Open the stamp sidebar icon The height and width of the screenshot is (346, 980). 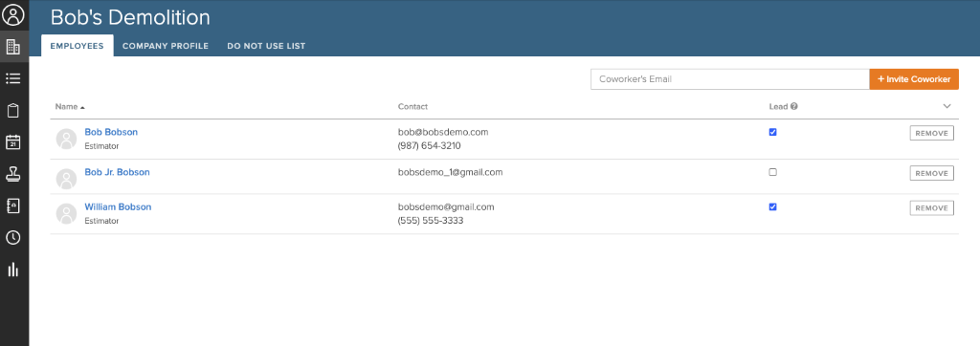tap(13, 174)
